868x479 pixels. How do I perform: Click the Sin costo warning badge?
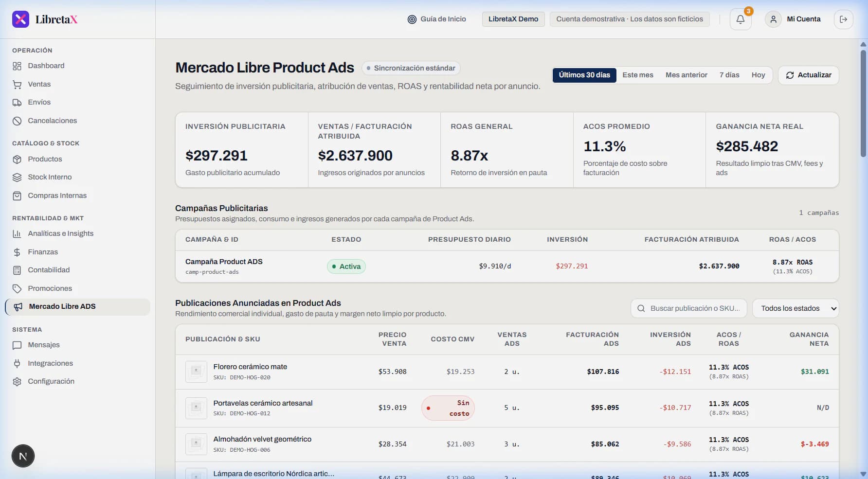tap(448, 408)
